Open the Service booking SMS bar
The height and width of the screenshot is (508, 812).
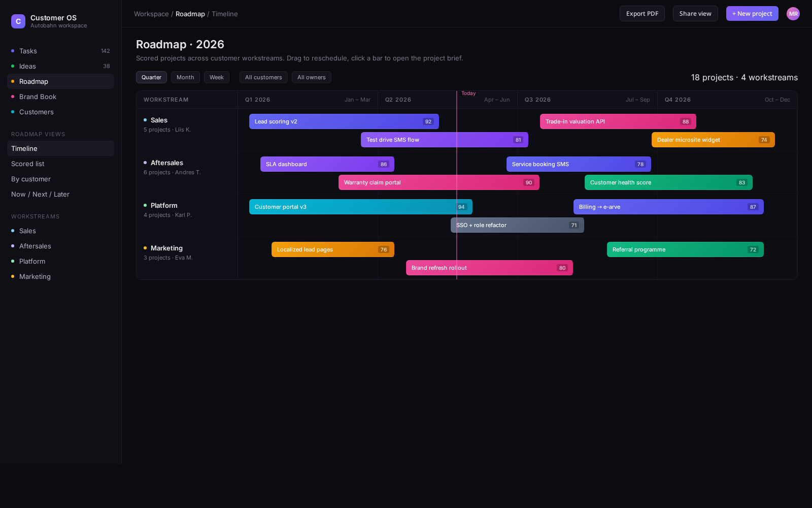pos(579,164)
